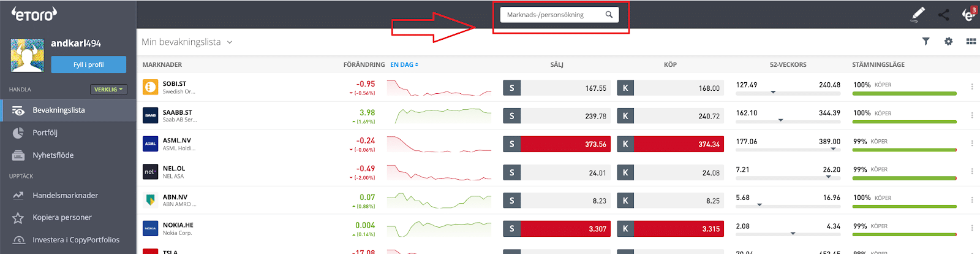Open row options for NOKIA.HE
Viewport: 980px width, 254px height.
[972, 228]
